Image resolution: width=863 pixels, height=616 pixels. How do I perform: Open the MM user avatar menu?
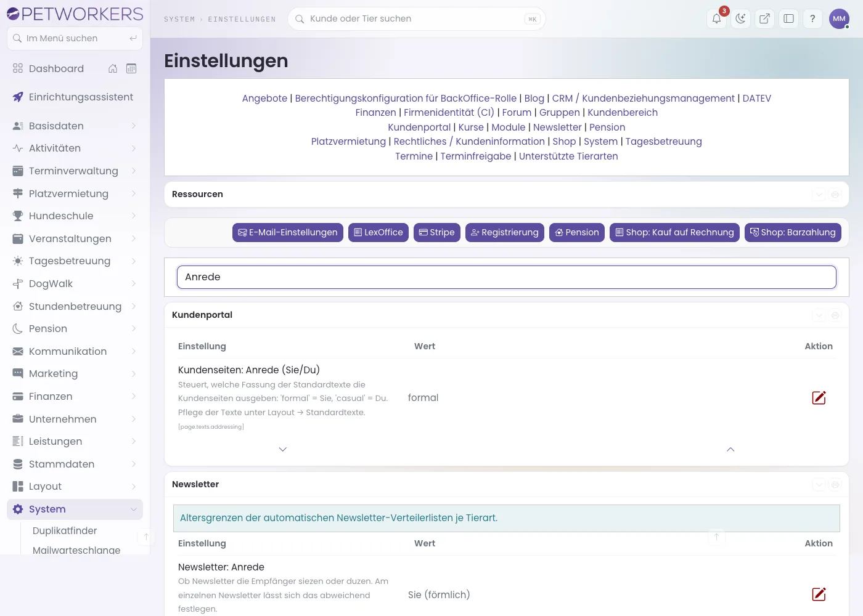pyautogui.click(x=839, y=18)
